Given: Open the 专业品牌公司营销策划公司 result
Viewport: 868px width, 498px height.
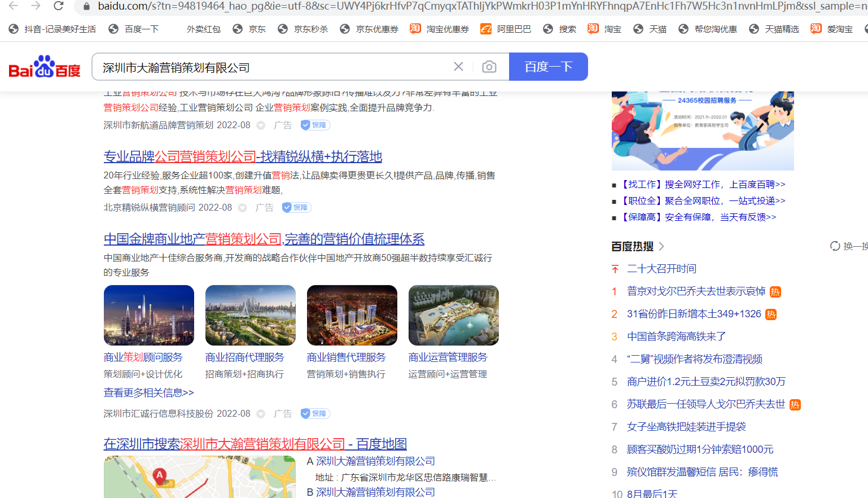Looking at the screenshot, I should [x=243, y=156].
